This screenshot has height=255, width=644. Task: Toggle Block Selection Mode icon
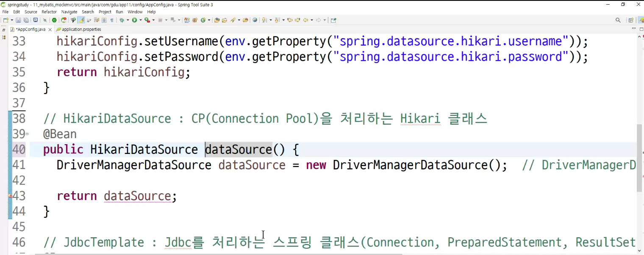click(104, 20)
